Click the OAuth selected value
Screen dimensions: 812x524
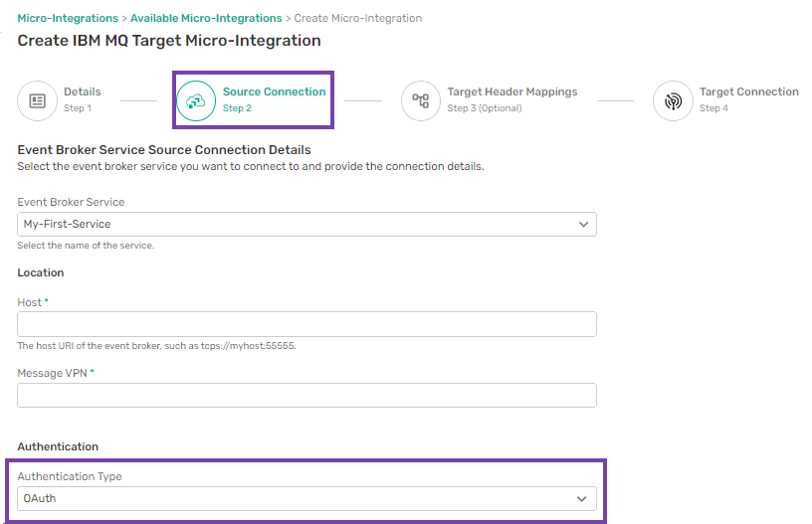[40, 499]
